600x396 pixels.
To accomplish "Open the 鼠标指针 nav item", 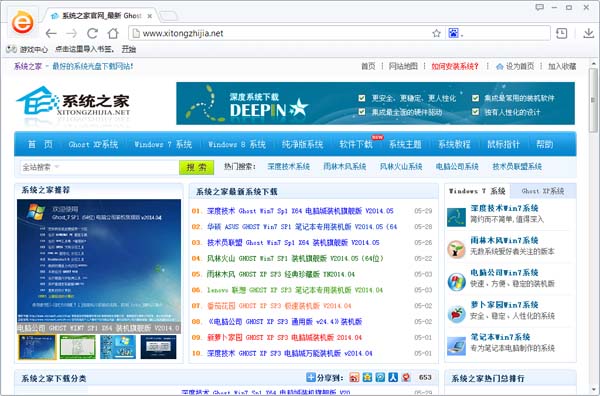I will click(x=503, y=144).
